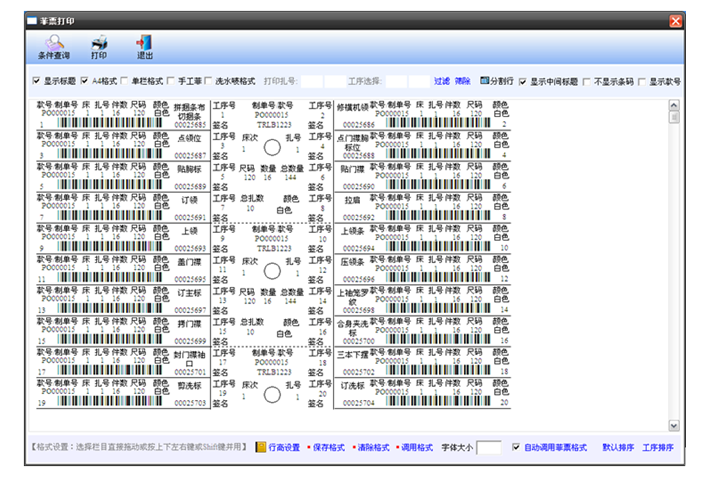Click 默认排序 default sort link

point(617,447)
